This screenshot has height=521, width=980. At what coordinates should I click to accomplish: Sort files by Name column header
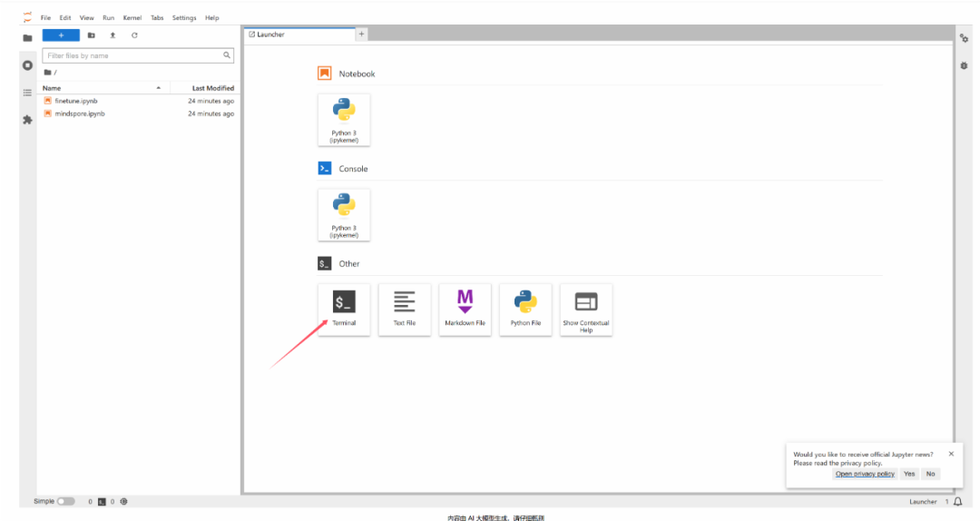click(103, 88)
